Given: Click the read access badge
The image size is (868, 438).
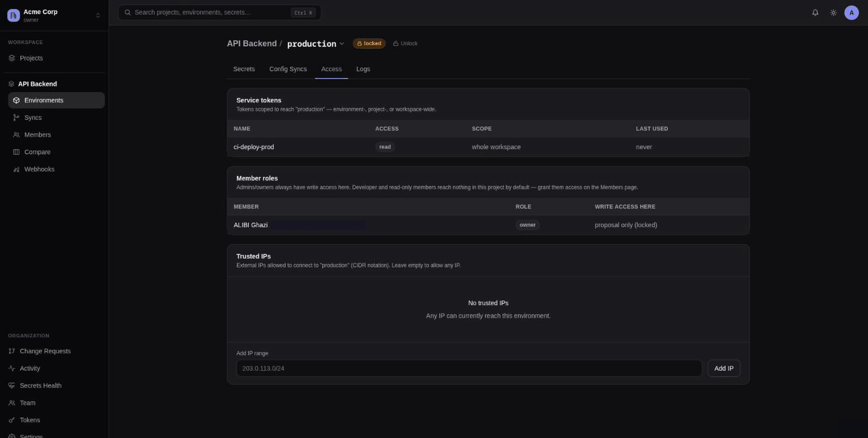Looking at the screenshot, I should point(385,147).
